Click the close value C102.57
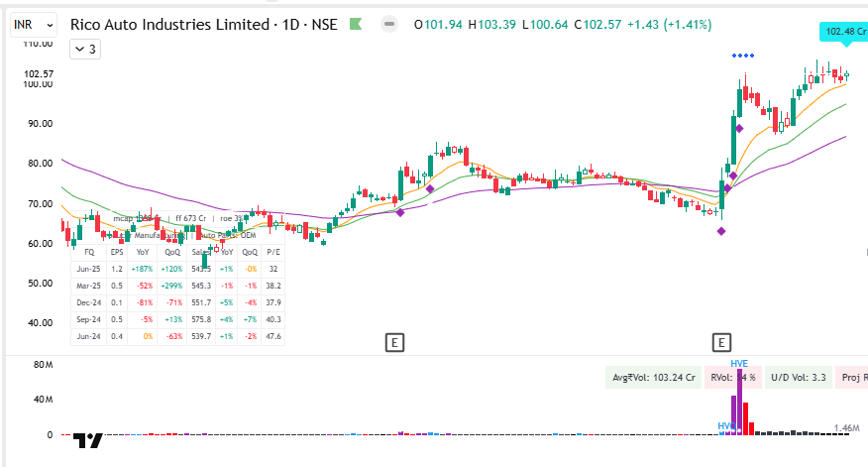 click(x=597, y=25)
